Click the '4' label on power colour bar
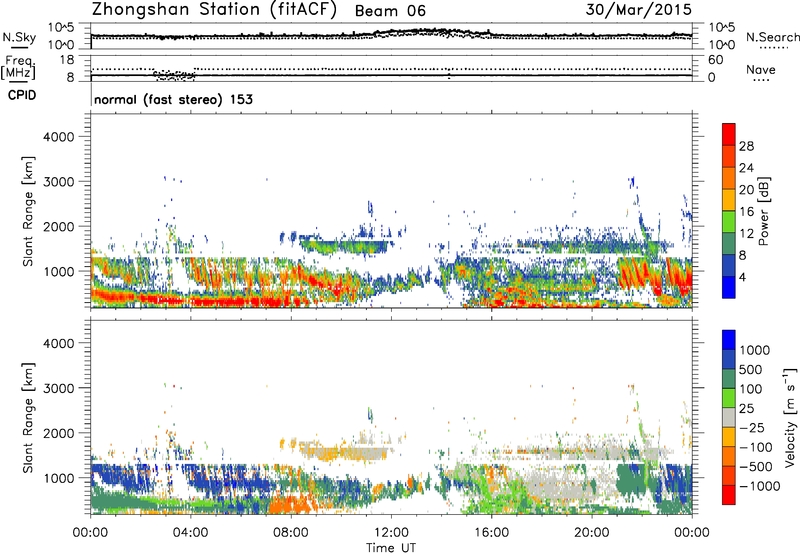800x554 pixels. tap(742, 277)
